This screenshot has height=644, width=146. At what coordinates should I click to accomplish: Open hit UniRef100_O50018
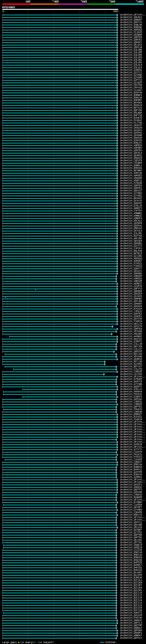131,88
